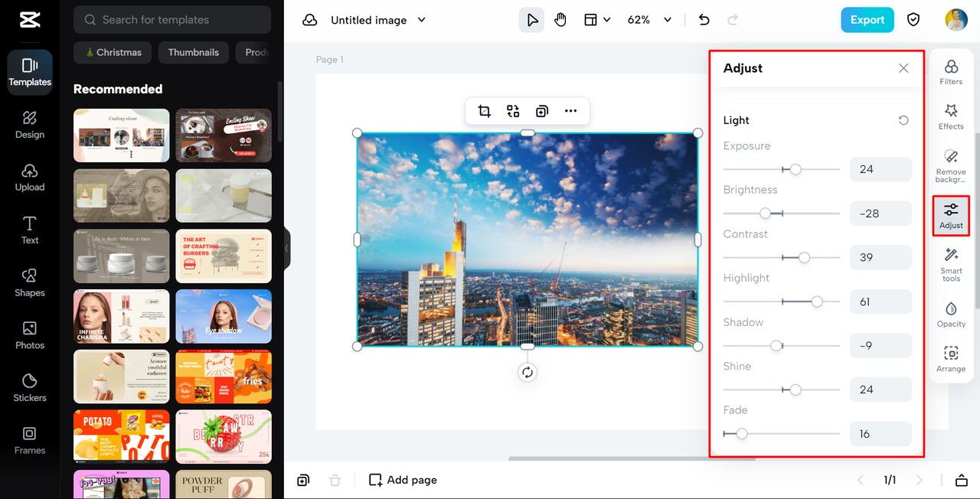980x499 pixels.
Task: Open the Photos sidebar tab
Action: tap(30, 335)
